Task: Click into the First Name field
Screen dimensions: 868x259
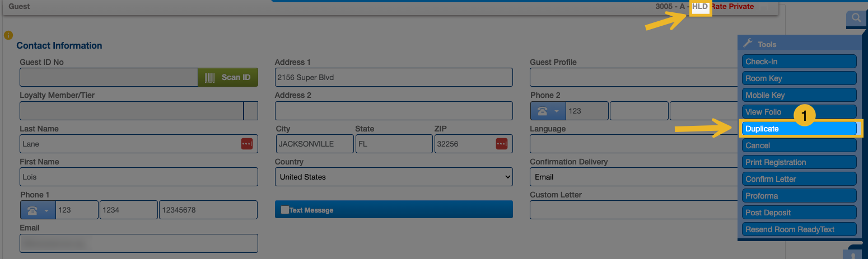Action: tap(138, 177)
